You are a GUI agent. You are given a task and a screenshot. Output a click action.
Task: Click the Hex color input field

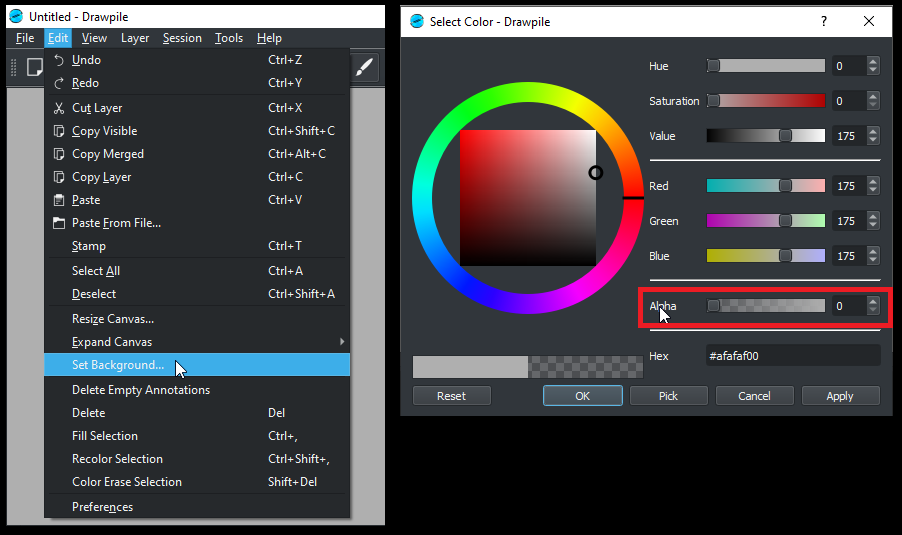[x=793, y=356]
